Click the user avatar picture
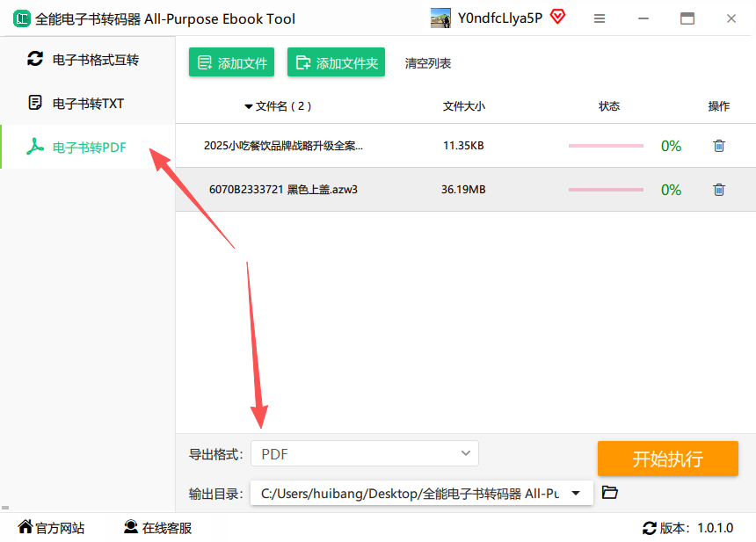The image size is (756, 542). pos(441,18)
